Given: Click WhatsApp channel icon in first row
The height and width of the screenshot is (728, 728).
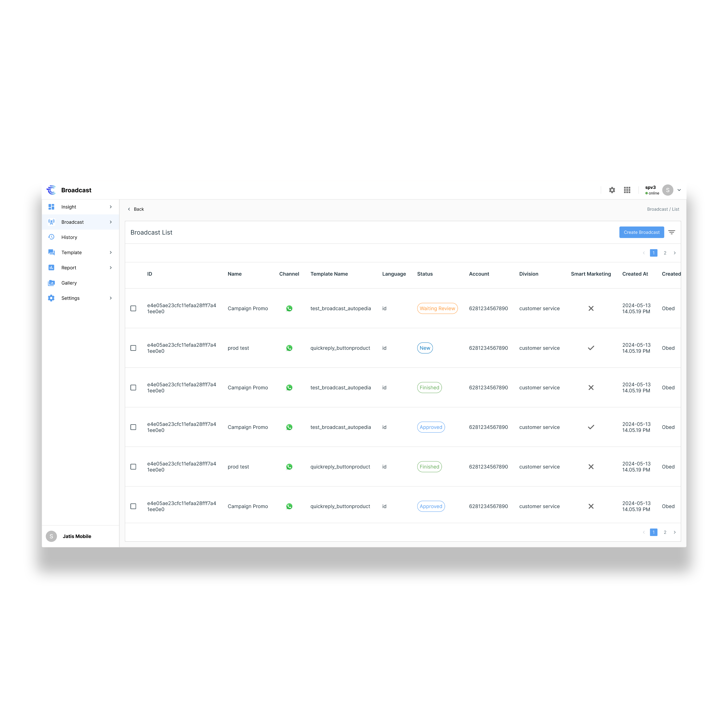Looking at the screenshot, I should click(x=289, y=308).
